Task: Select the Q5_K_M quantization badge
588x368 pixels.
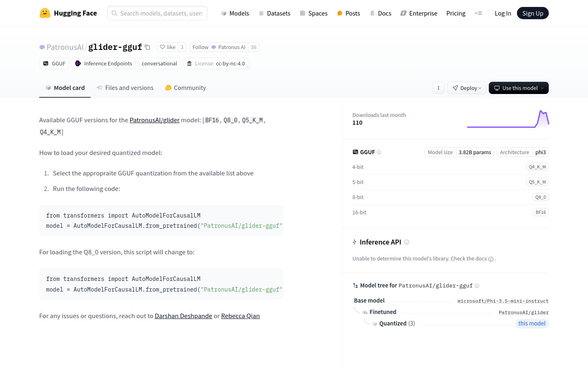Action: click(x=537, y=182)
